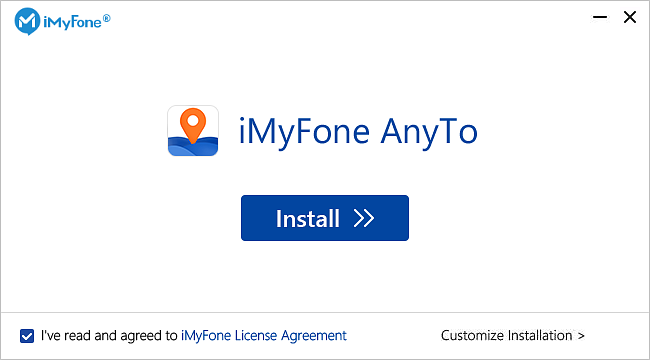Toggle the "I've read and agreed to" label
Image resolution: width=650 pixels, height=360 pixels.
[x=109, y=335]
